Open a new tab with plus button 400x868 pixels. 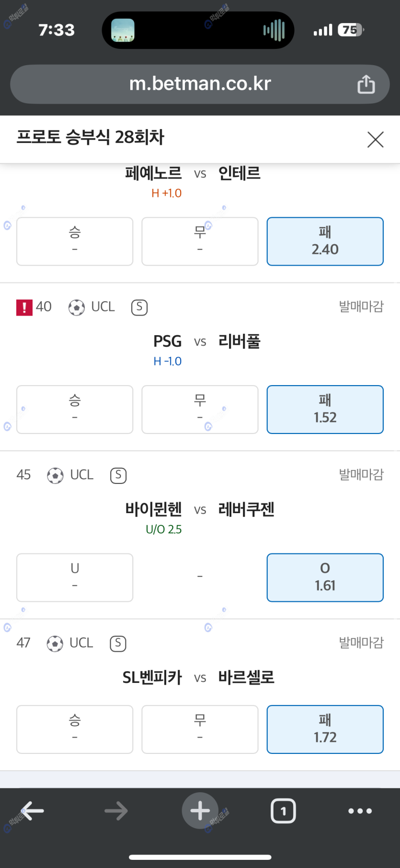(x=200, y=810)
